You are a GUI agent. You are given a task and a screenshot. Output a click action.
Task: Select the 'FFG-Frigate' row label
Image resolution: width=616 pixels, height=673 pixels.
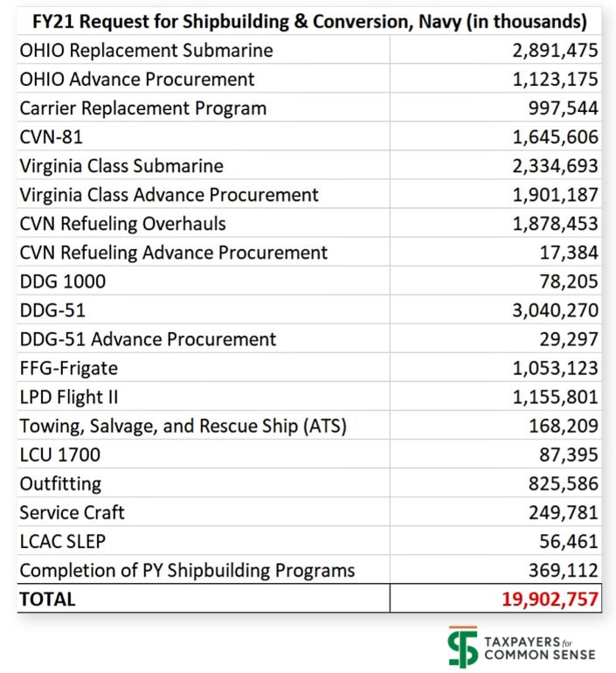[69, 368]
